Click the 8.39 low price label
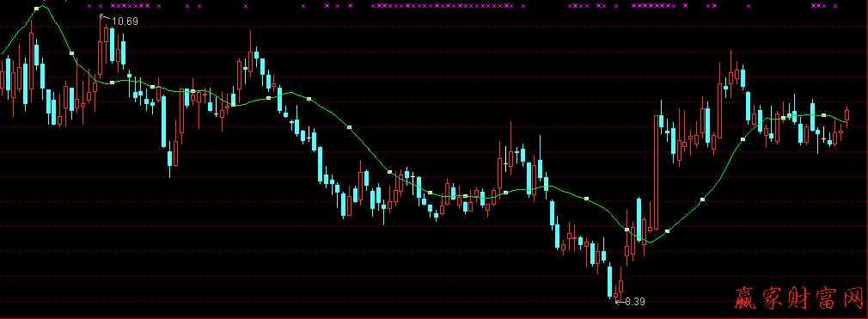Screen dimensions: 868x319 (x=635, y=302)
